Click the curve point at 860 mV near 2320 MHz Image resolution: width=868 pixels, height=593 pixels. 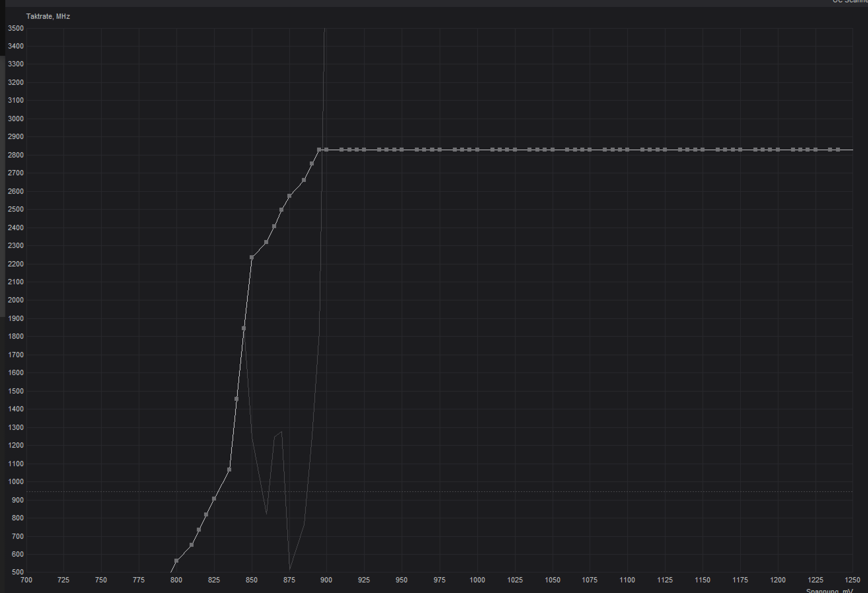coord(266,242)
